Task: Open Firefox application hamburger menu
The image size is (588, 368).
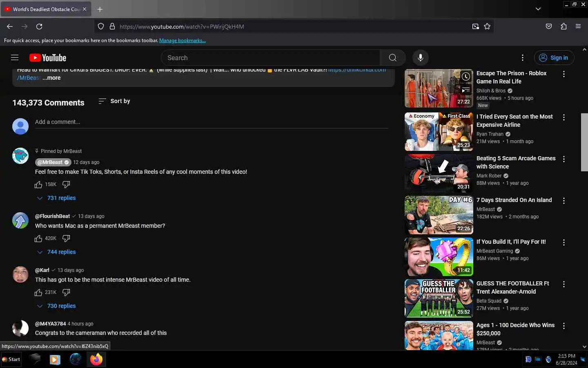Action: click(x=578, y=27)
